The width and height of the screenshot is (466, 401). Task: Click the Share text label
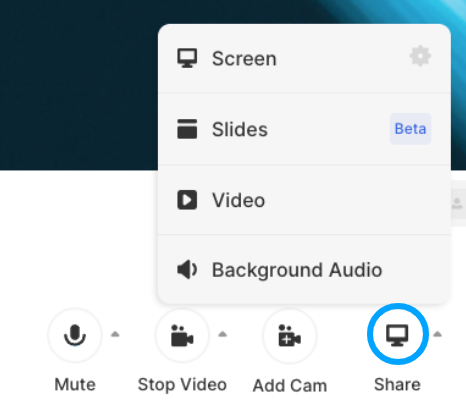pyautogui.click(x=397, y=385)
